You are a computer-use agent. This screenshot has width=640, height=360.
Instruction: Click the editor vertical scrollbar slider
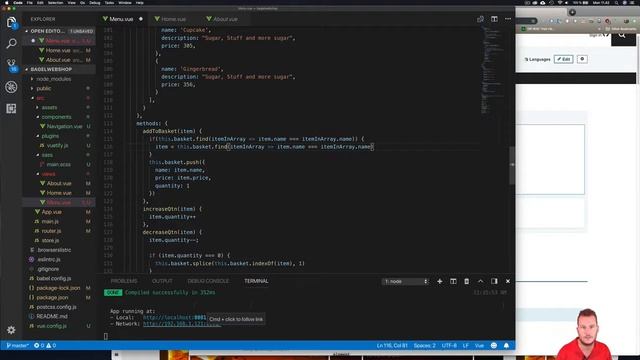click(x=512, y=165)
